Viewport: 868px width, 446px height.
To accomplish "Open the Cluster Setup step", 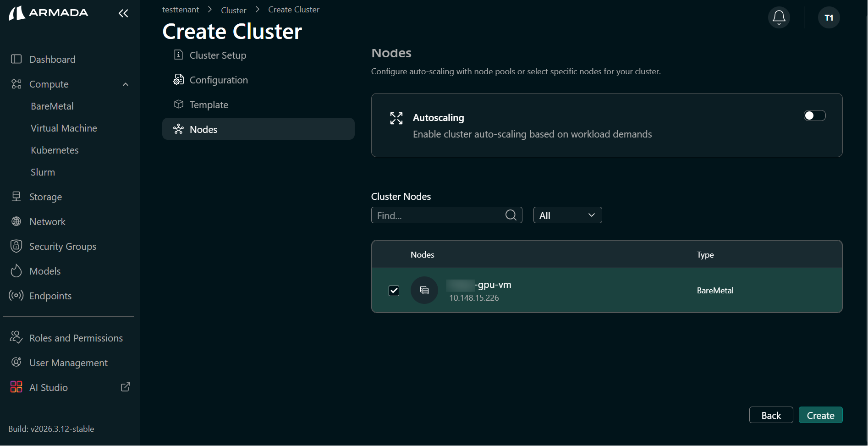I will (217, 55).
